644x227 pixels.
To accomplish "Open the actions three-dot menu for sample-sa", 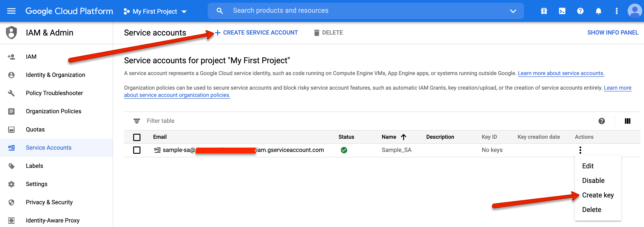I will pos(580,150).
